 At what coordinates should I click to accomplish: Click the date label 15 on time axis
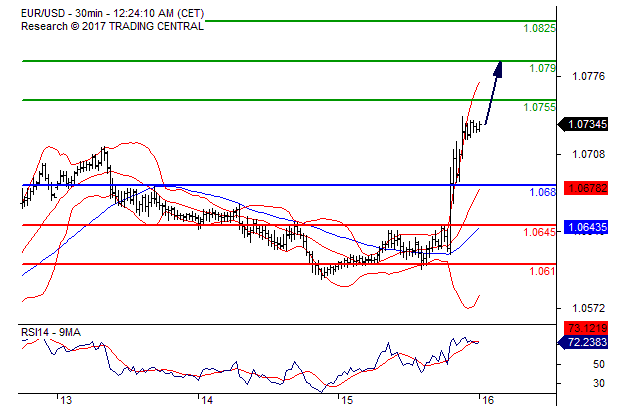point(348,400)
